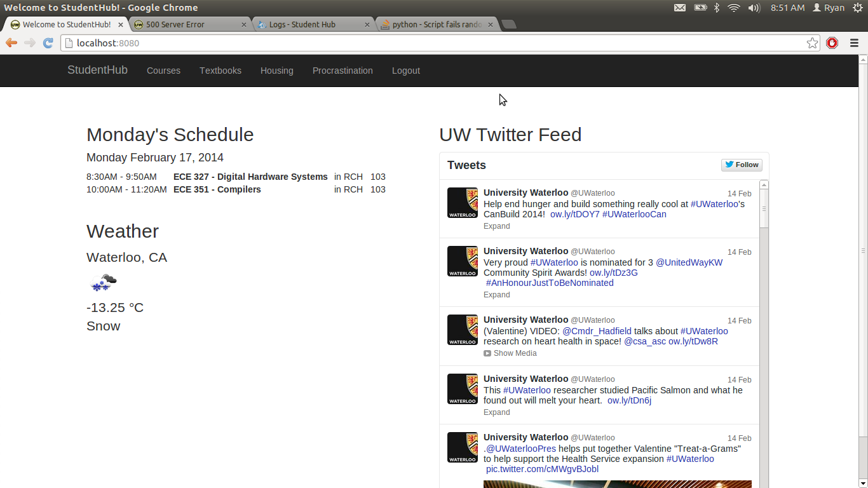Bookmark this page with the star icon
868x488 pixels.
tap(812, 43)
